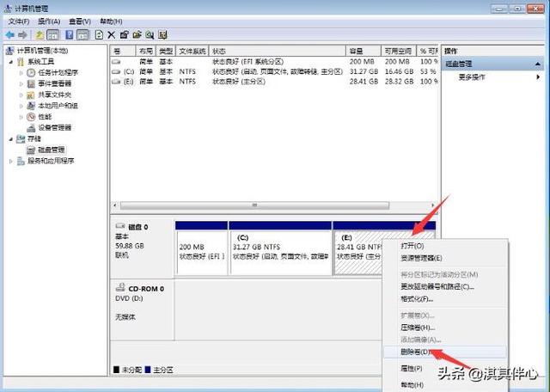The width and height of the screenshot is (550, 392).
Task: Open the 文件(F) menu
Action: (19, 21)
